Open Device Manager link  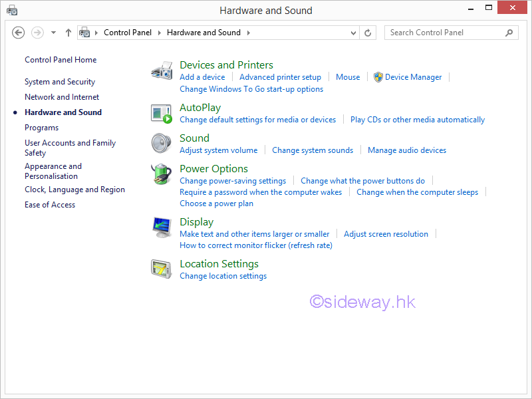(413, 77)
